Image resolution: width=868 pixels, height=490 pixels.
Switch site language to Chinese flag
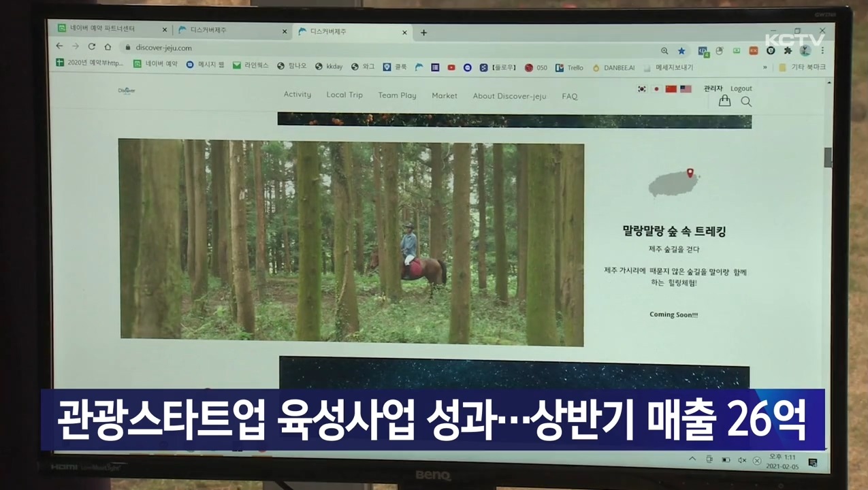click(x=671, y=88)
